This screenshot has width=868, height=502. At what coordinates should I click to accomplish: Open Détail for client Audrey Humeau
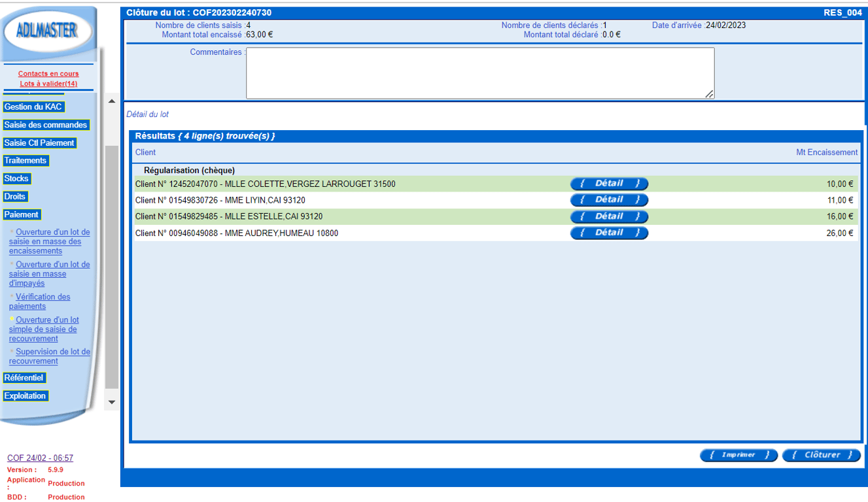609,233
